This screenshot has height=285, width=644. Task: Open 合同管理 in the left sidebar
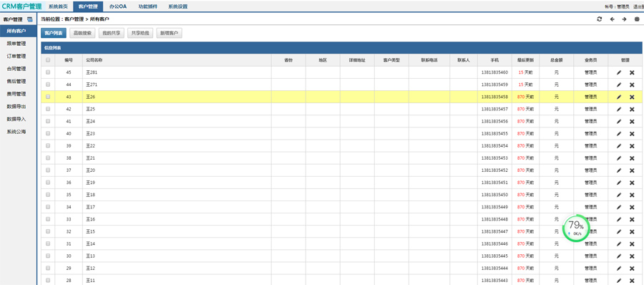point(16,69)
